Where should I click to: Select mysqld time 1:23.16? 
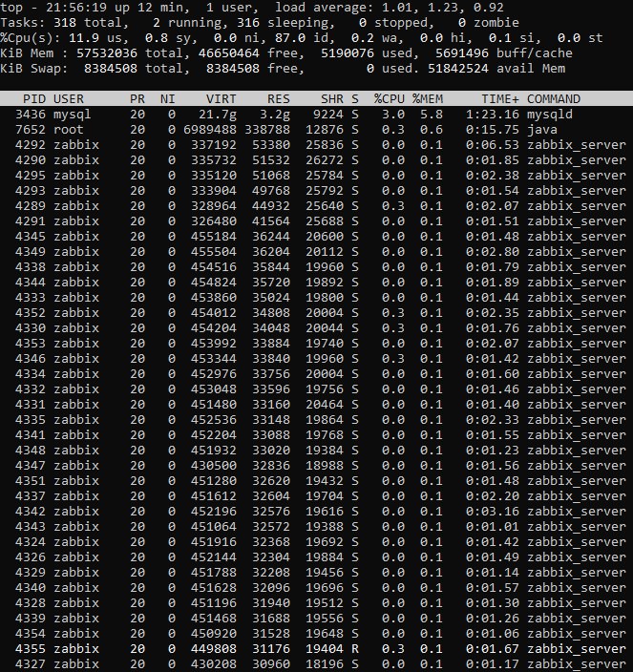tap(493, 115)
